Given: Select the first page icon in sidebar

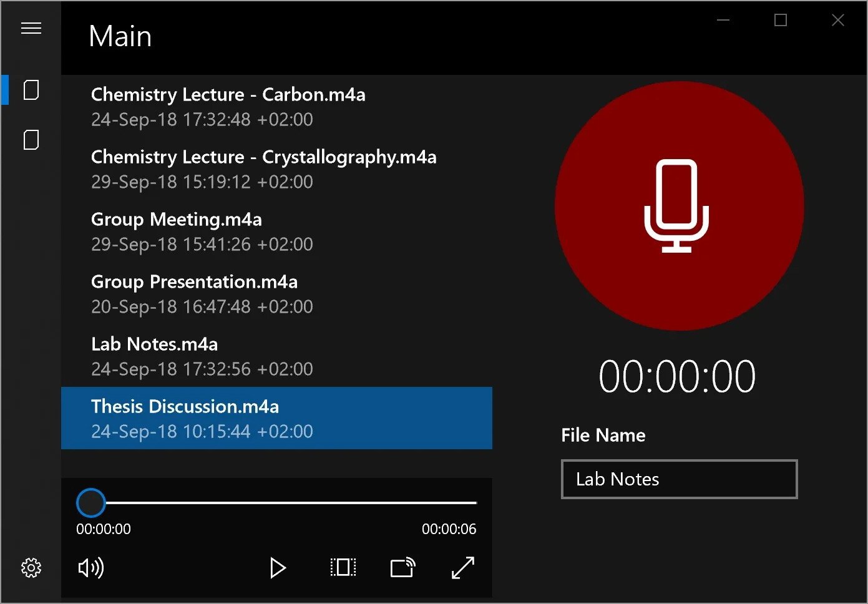Looking at the screenshot, I should coord(31,90).
